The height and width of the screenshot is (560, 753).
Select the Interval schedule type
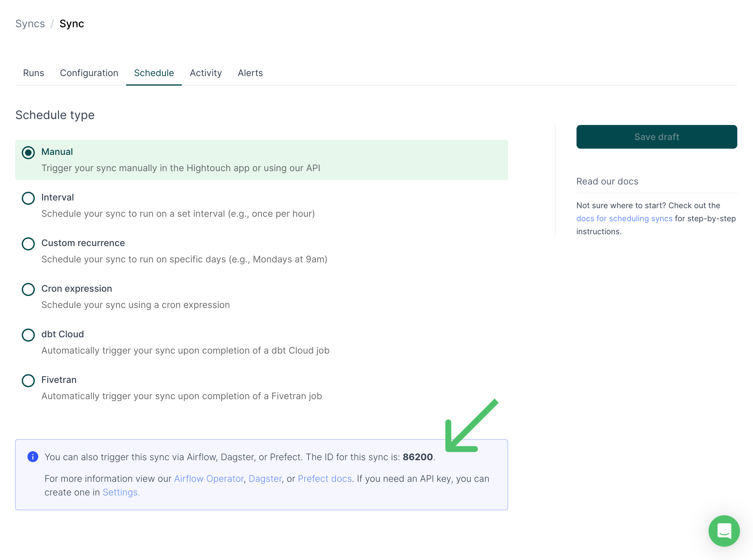pyautogui.click(x=28, y=198)
